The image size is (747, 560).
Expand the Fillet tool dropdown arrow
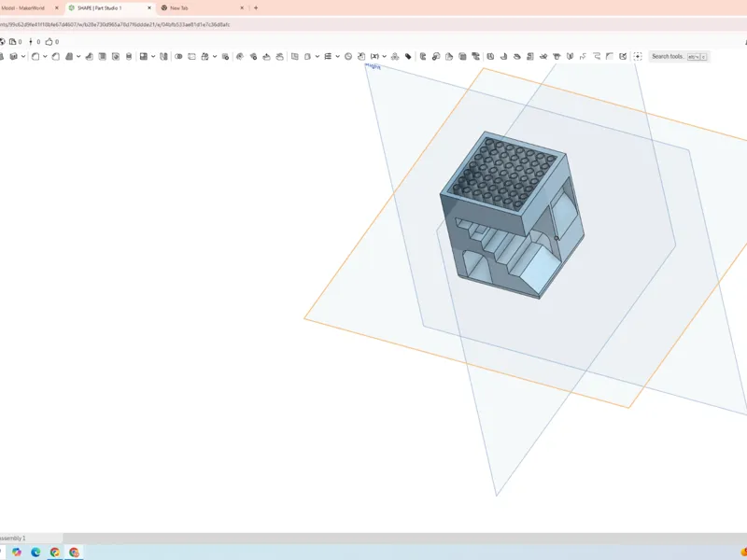point(45,57)
